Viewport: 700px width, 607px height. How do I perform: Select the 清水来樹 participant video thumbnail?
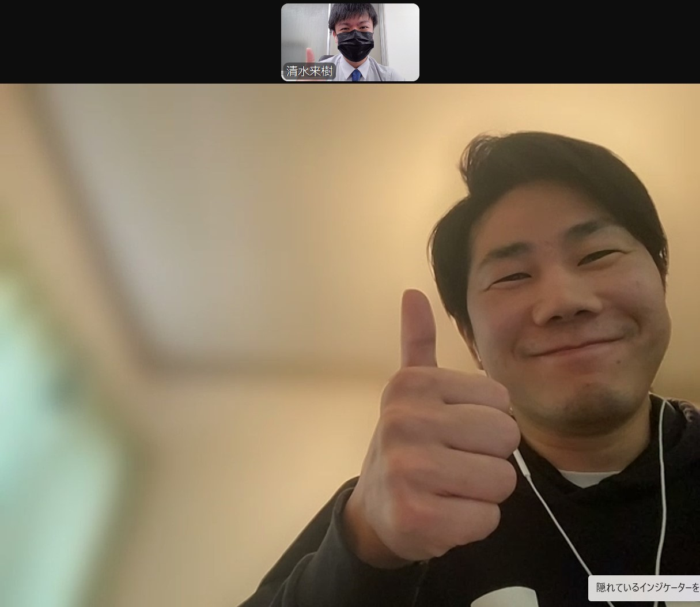[x=350, y=42]
